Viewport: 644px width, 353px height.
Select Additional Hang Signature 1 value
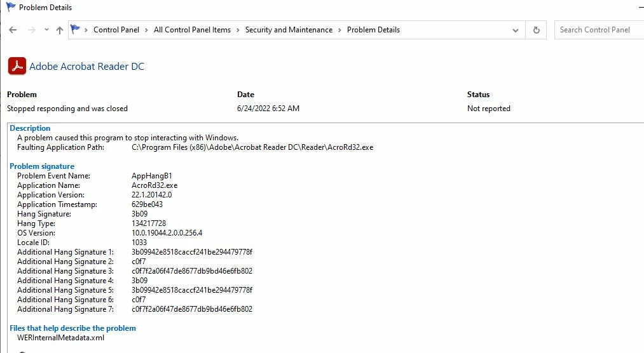[192, 251]
